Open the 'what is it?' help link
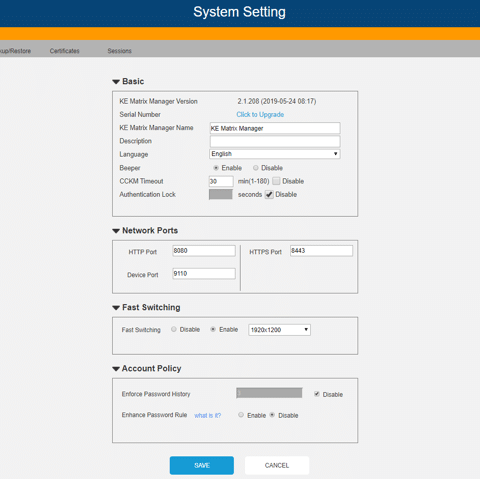The width and height of the screenshot is (480, 479). [207, 415]
